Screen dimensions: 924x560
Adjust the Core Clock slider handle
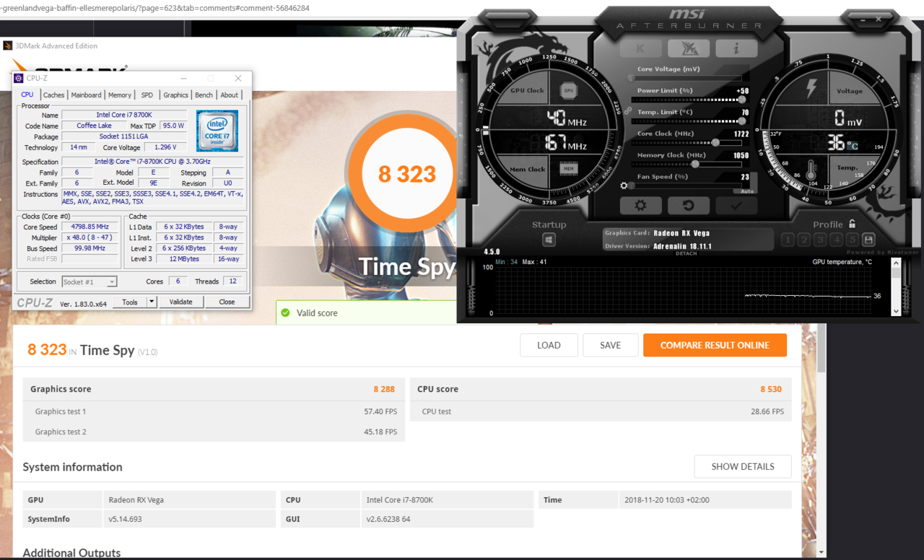715,143
